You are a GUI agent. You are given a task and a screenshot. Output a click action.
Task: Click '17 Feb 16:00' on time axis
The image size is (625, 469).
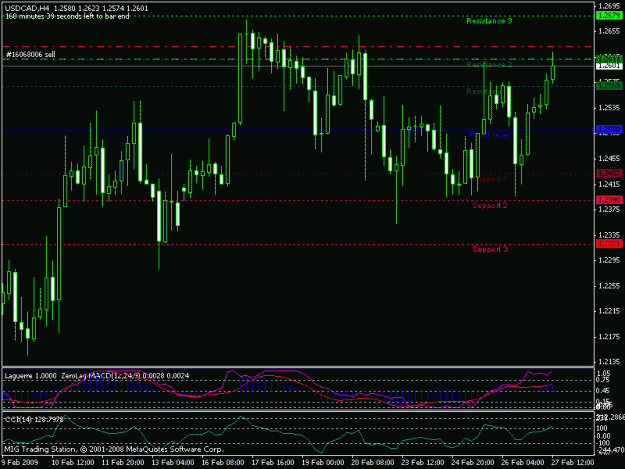tap(273, 463)
